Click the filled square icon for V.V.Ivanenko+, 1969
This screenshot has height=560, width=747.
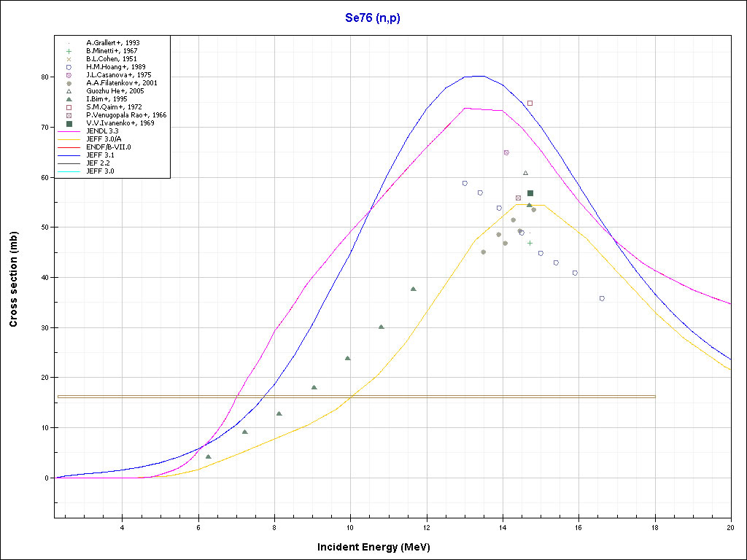pos(69,123)
